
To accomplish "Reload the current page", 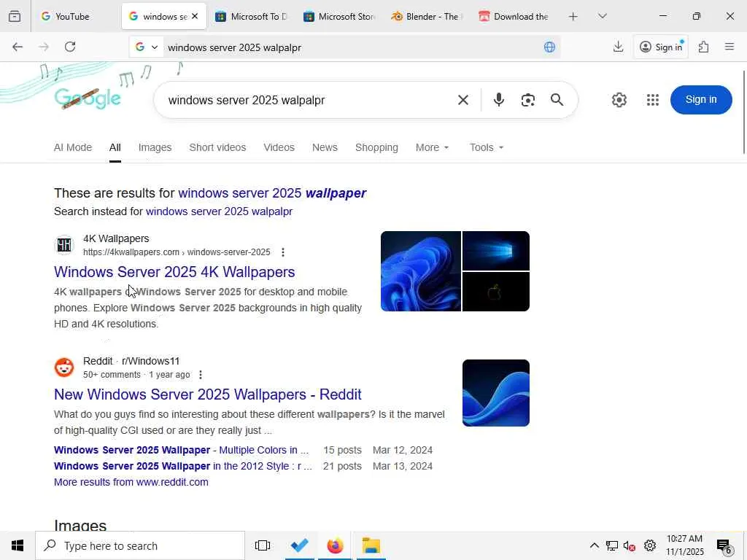I will (70, 47).
